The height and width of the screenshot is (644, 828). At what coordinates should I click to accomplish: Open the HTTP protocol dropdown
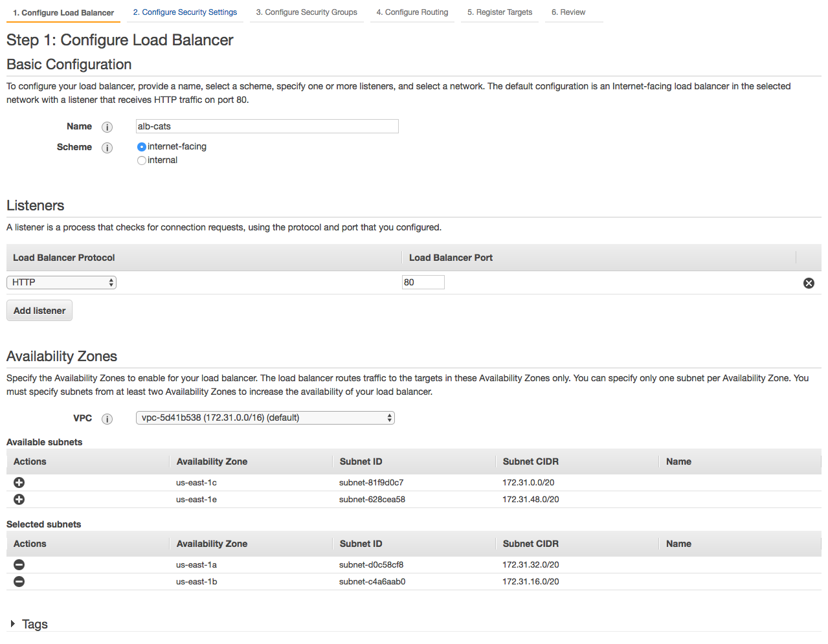pos(62,282)
